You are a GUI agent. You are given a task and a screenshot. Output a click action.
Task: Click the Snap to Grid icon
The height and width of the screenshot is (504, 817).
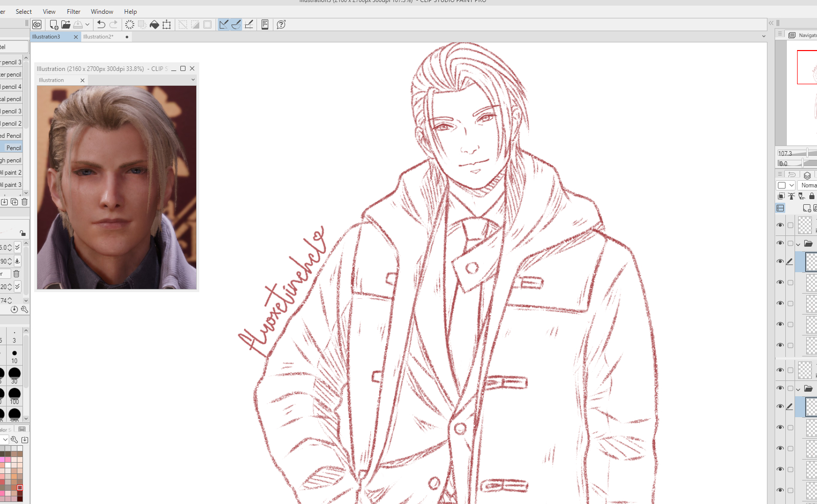pyautogui.click(x=249, y=25)
